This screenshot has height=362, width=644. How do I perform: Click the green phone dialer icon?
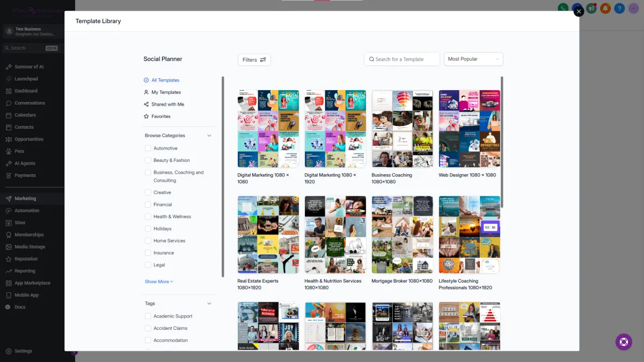[563, 8]
